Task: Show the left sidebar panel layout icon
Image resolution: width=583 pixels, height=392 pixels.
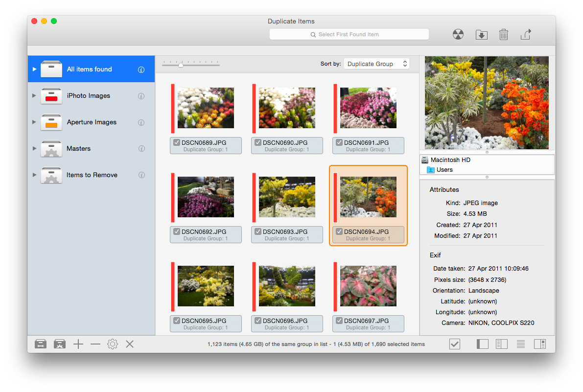Action: 483,344
